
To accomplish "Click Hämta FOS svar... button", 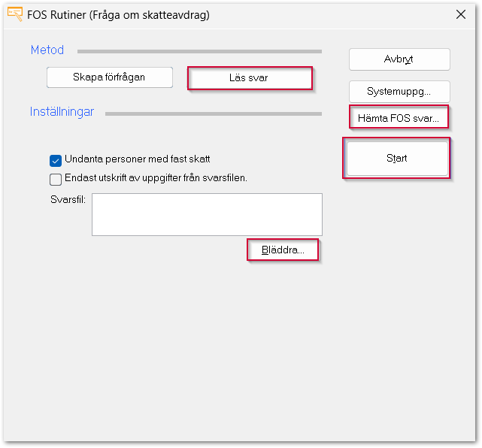I will pos(399,118).
